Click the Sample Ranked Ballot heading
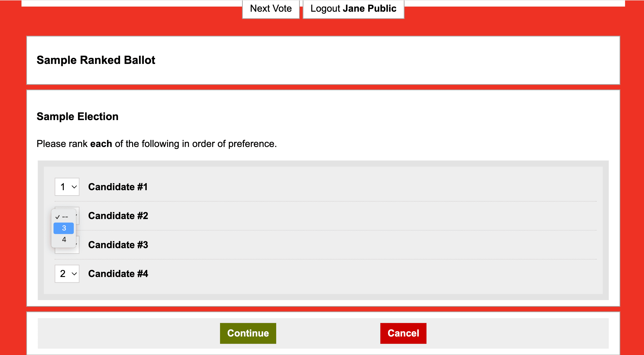 pyautogui.click(x=96, y=60)
